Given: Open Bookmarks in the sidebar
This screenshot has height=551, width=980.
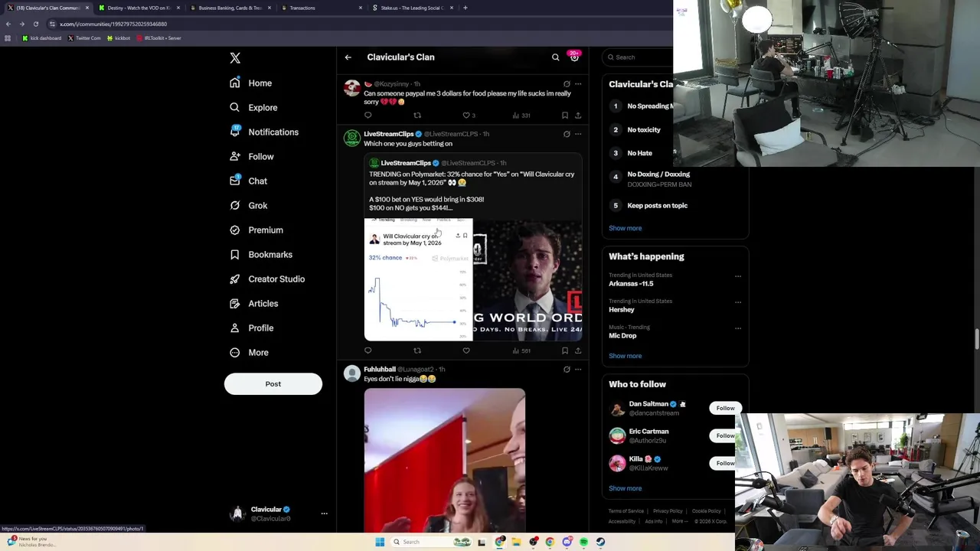Looking at the screenshot, I should coord(261,254).
